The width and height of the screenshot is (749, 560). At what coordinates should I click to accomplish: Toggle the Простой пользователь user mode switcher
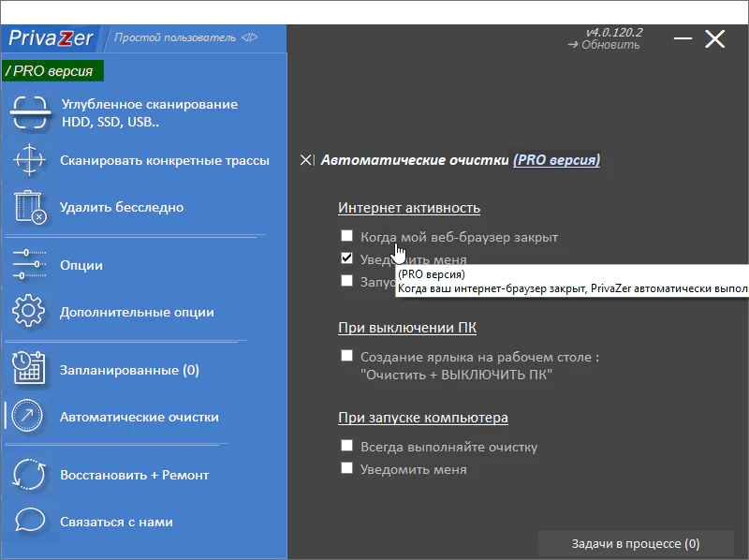[x=184, y=38]
